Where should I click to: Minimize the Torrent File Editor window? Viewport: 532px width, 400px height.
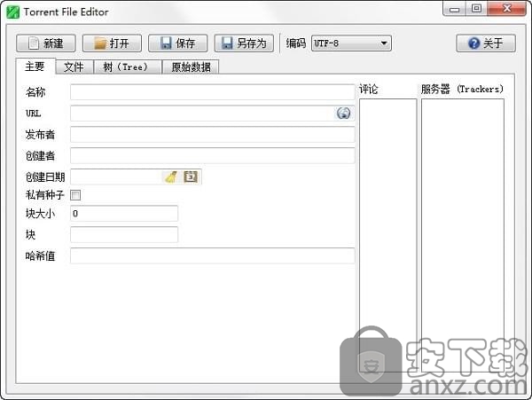(x=455, y=9)
